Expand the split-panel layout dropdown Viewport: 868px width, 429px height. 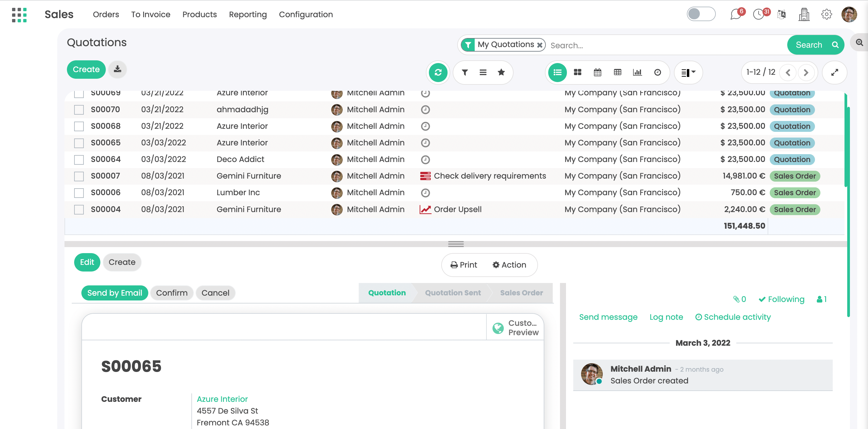pyautogui.click(x=688, y=72)
